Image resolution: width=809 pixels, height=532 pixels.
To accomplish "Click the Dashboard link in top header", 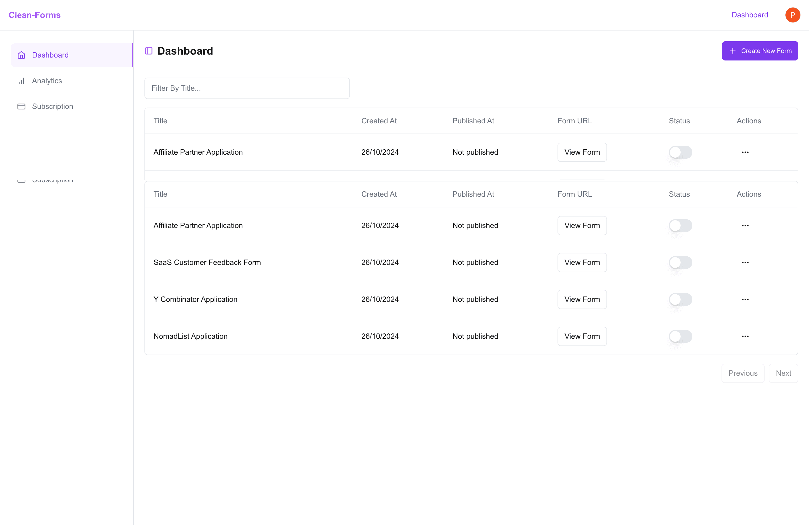I will pyautogui.click(x=750, y=15).
